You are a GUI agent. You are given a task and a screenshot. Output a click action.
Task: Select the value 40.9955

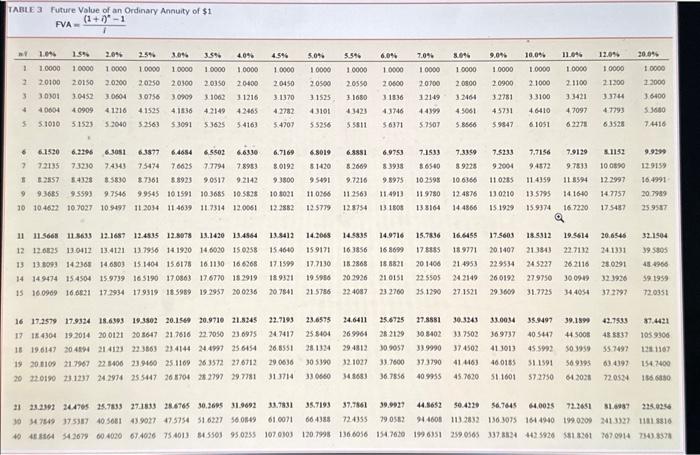(428, 376)
